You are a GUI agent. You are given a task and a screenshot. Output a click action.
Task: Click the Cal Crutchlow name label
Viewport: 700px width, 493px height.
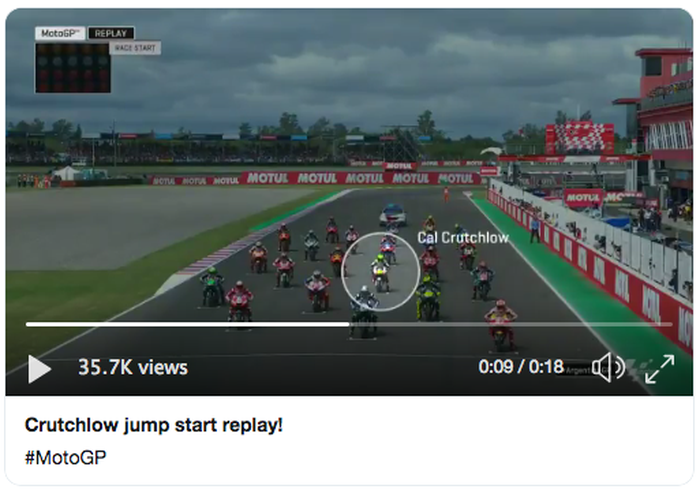pyautogui.click(x=463, y=238)
